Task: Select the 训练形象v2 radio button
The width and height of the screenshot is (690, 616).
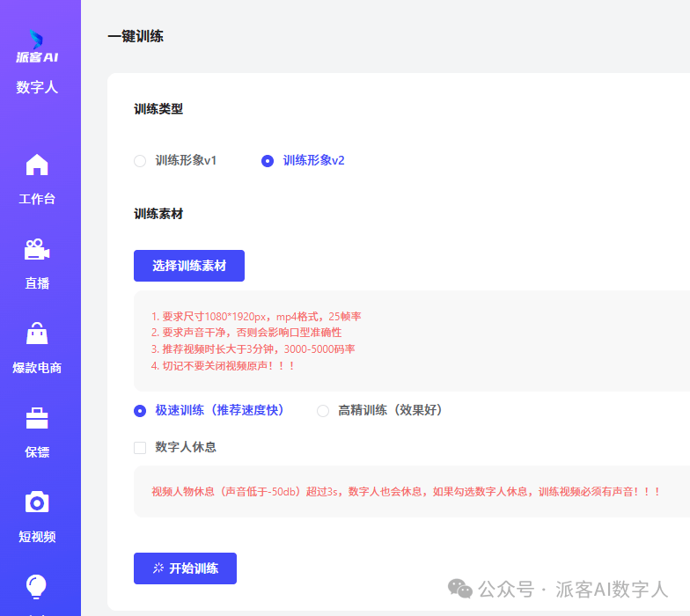Action: pyautogui.click(x=268, y=161)
